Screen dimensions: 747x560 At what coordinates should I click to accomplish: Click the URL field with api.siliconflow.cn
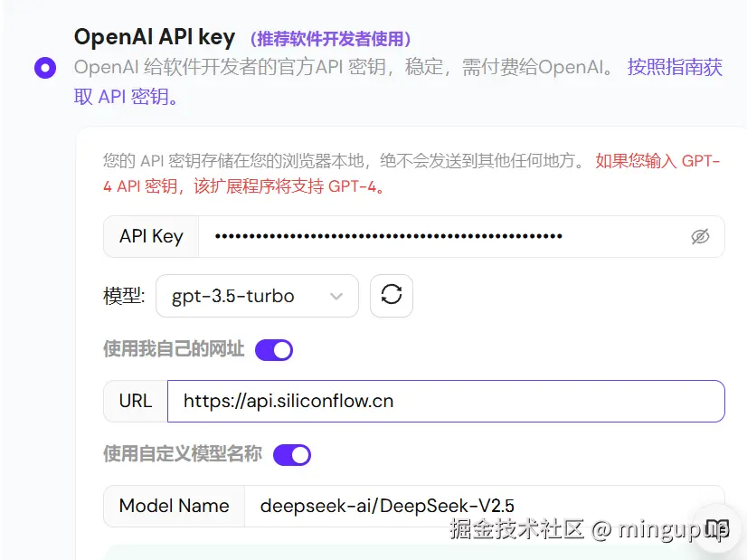click(446, 402)
